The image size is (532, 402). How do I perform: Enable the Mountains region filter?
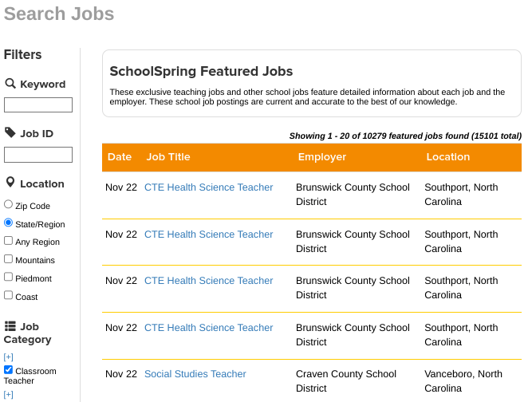[9, 259]
